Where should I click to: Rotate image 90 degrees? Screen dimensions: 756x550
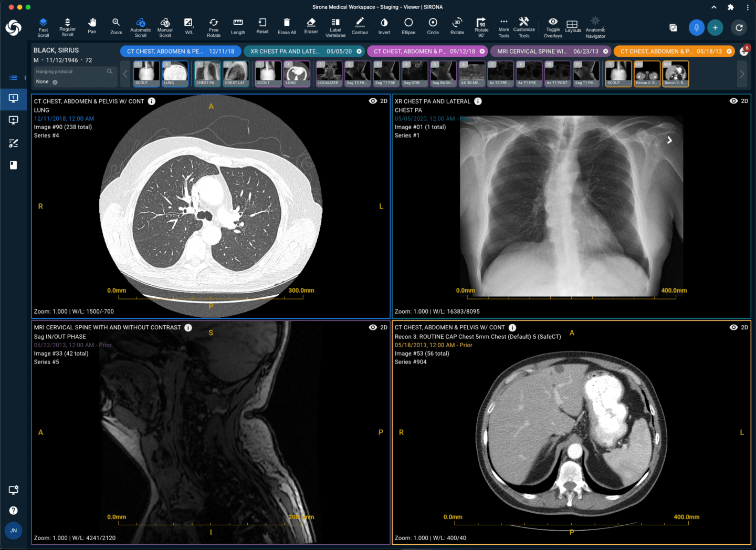[481, 27]
